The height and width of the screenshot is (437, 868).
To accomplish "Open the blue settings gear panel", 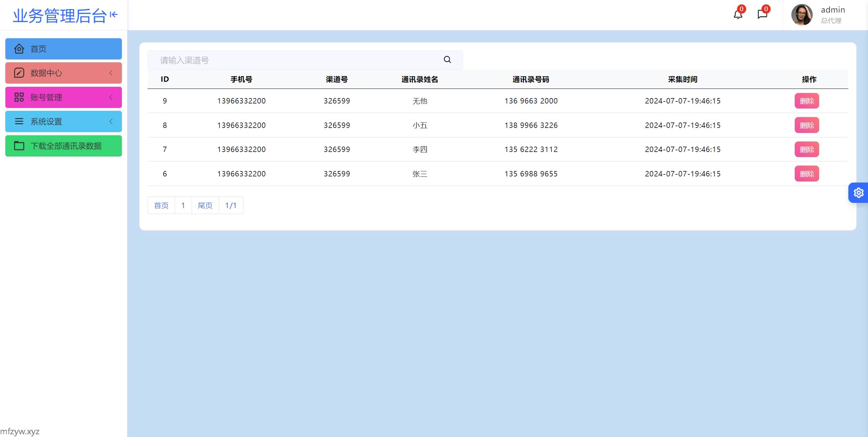I will [x=859, y=193].
